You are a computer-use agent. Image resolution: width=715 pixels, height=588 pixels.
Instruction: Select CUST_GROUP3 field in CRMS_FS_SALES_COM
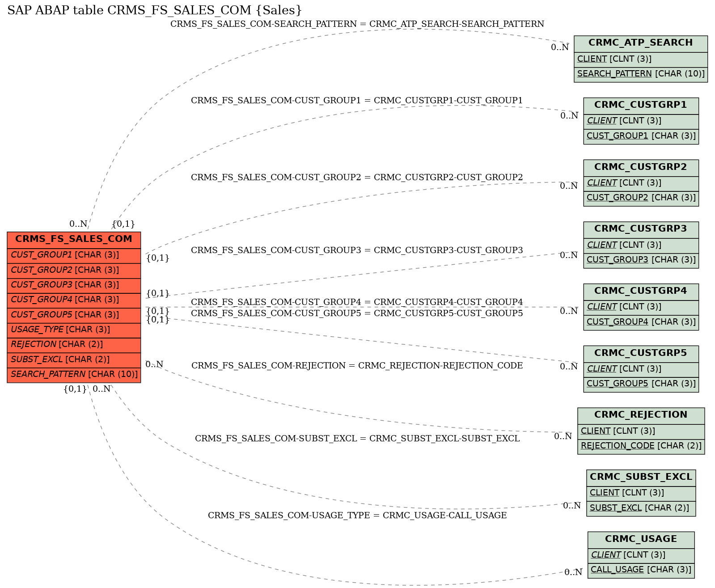pos(74,285)
